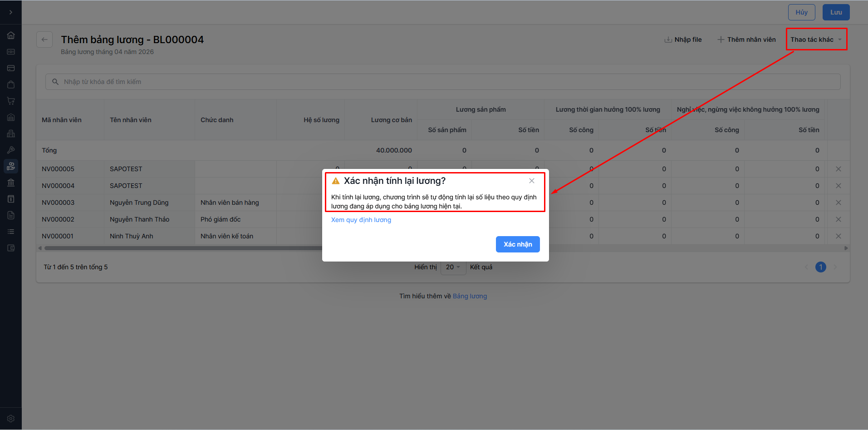The image size is (868, 430).
Task: Open the bank building sidebar icon
Action: click(x=11, y=183)
